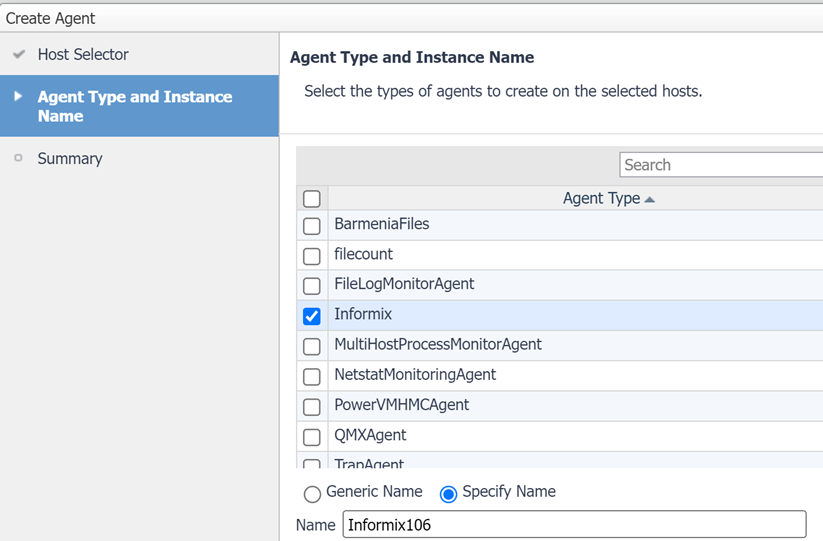
Task: Click the square bullet icon beside Summary
Action: tap(18, 158)
